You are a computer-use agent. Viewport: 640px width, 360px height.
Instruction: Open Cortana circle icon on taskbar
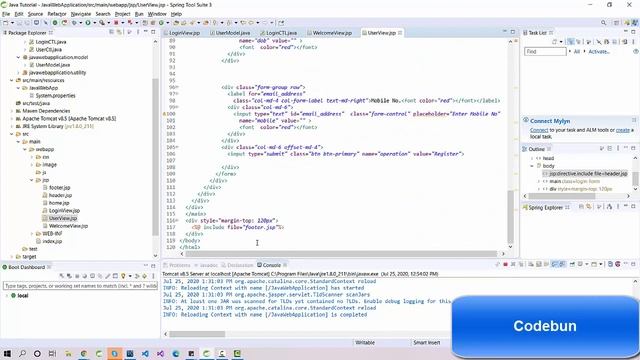click(37, 353)
